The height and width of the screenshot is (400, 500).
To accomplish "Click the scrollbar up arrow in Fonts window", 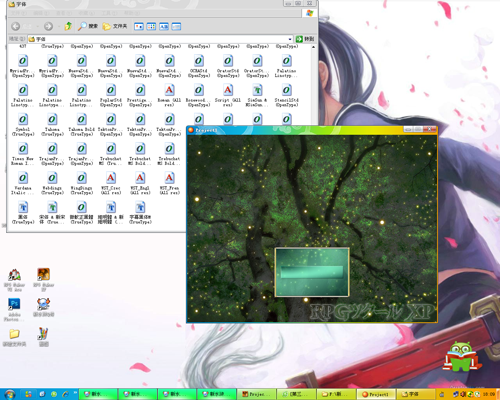I will click(313, 47).
